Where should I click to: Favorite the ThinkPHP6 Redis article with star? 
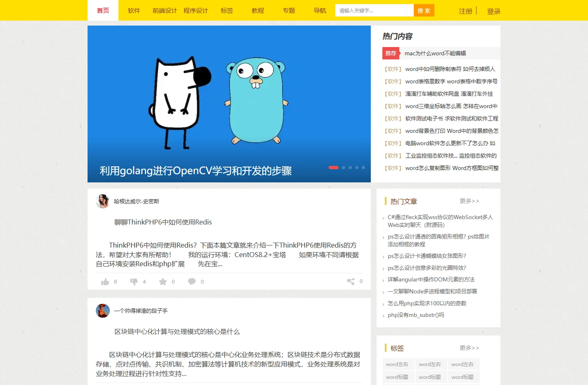coord(163,281)
